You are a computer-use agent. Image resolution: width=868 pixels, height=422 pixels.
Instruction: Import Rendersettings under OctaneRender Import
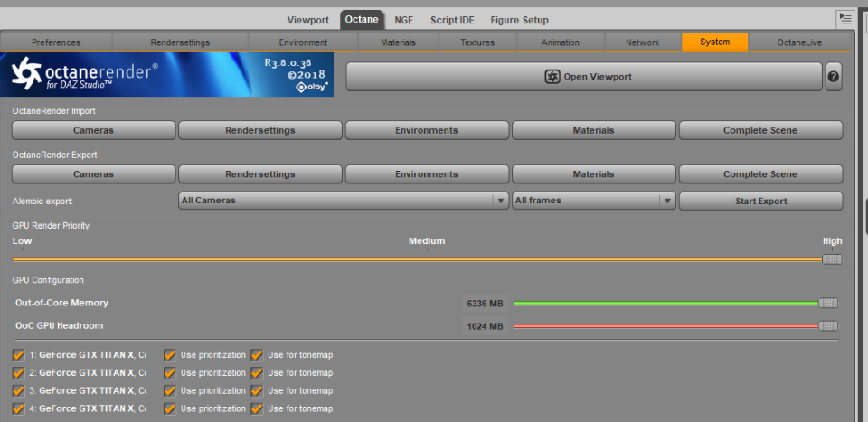pos(260,130)
